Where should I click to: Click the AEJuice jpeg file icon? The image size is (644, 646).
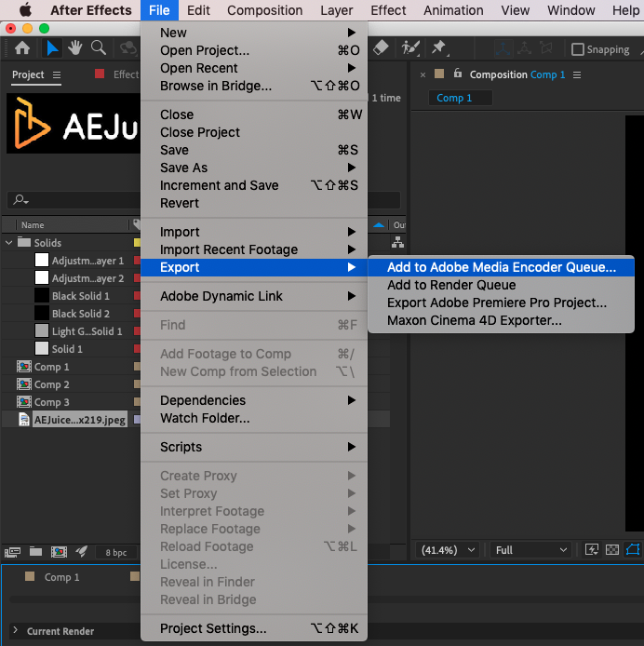24,420
